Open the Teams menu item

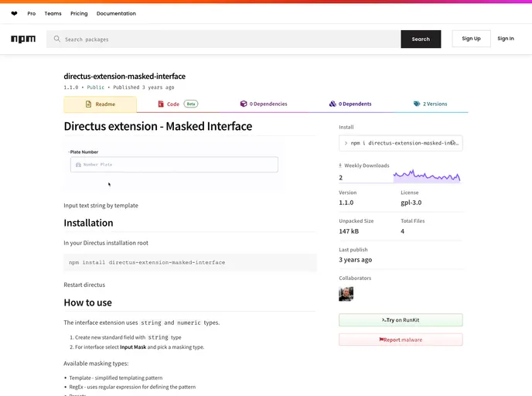tap(53, 14)
